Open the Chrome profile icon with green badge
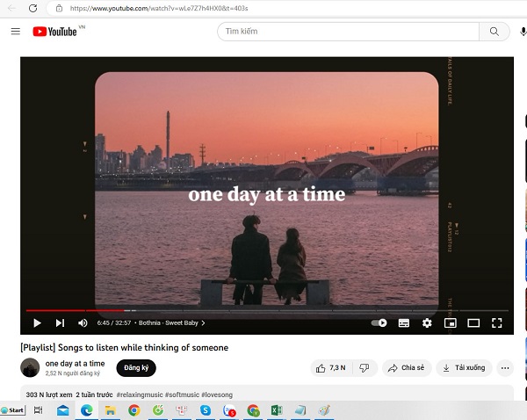This screenshot has height=420, width=527. pyautogui.click(x=253, y=410)
